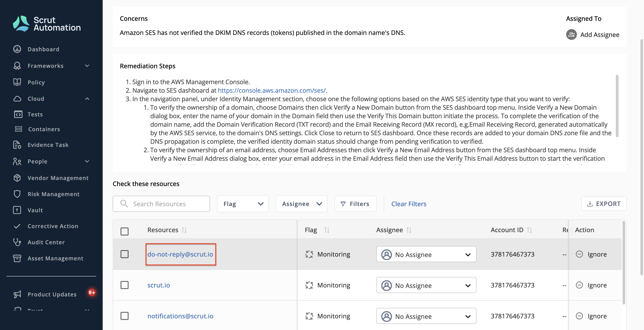
Task: Click the resources table vertical scrollbar
Action: pyautogui.click(x=623, y=262)
